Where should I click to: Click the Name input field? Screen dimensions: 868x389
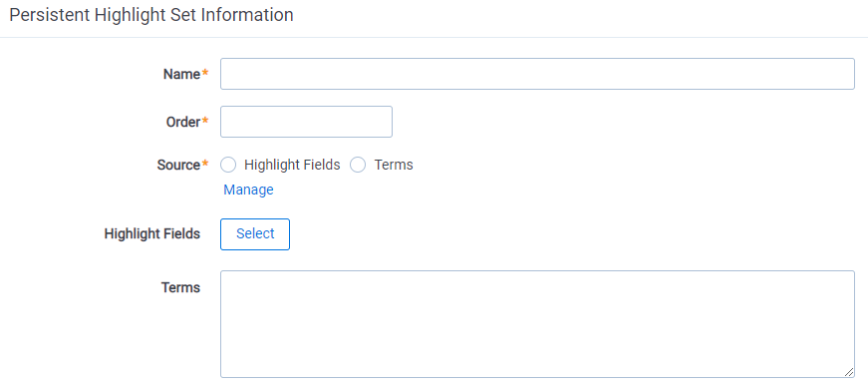(537, 74)
